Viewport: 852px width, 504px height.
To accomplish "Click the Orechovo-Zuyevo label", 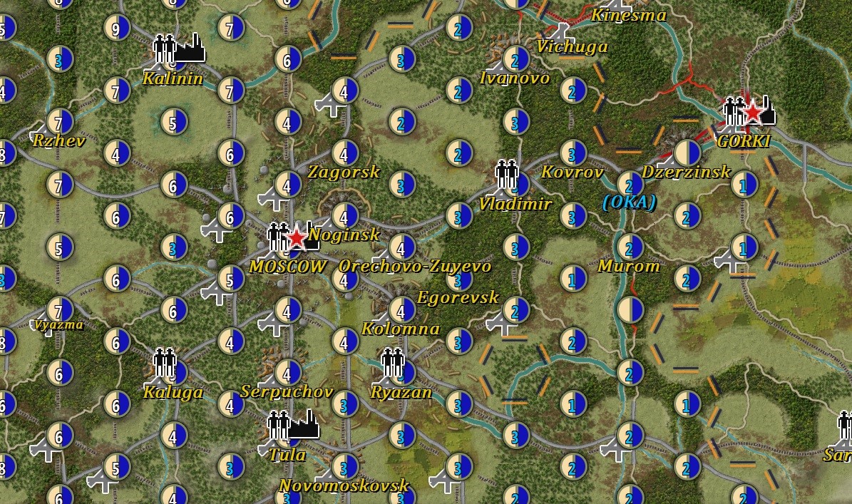I will coord(415,266).
